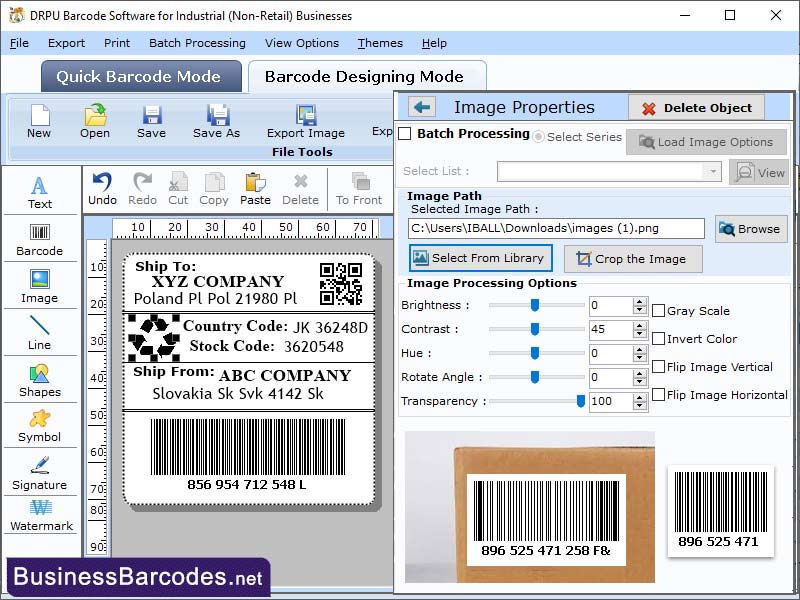Open the Export Image tool

(x=305, y=120)
